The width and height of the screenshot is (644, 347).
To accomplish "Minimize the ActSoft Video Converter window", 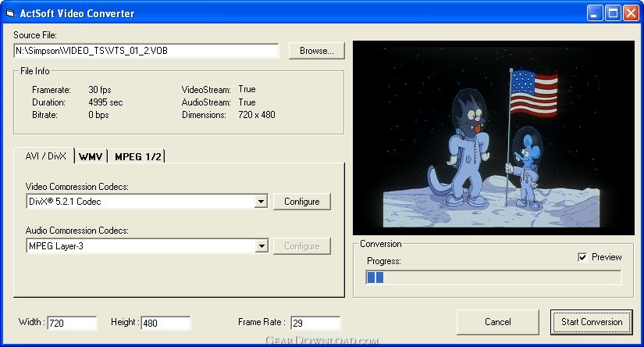I will click(594, 13).
